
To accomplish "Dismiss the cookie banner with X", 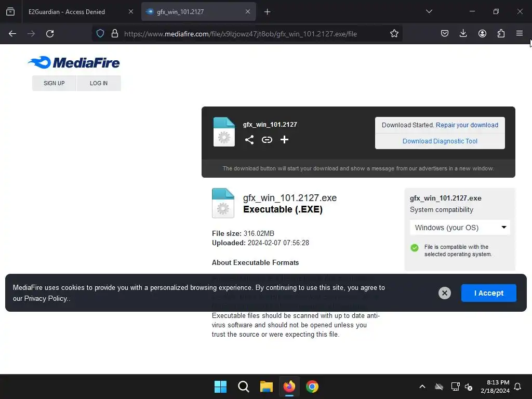I will point(445,293).
